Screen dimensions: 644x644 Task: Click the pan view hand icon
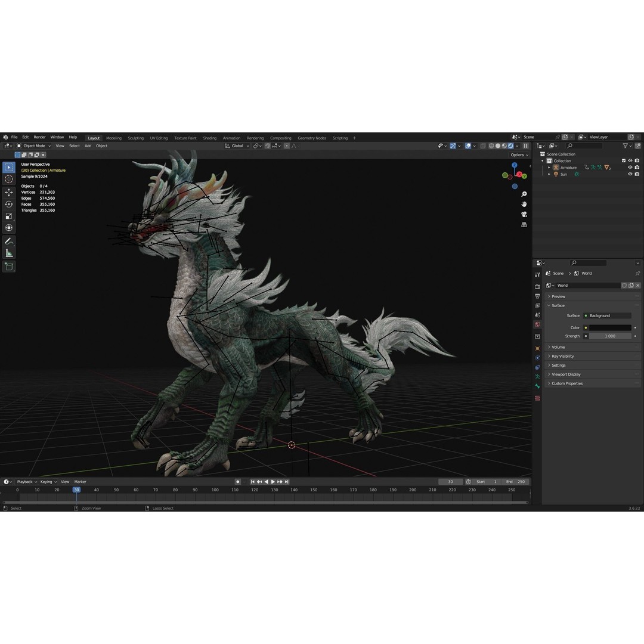(524, 204)
